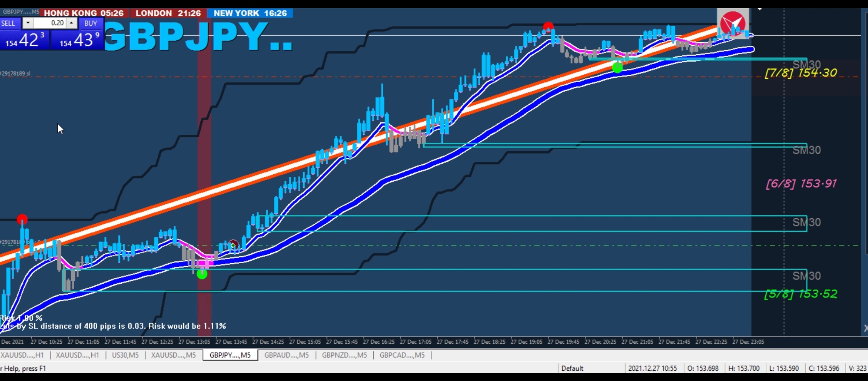Screen dimensions: 868x381
Task: Open the GBPCAD M5 chart tab
Action: [402, 355]
